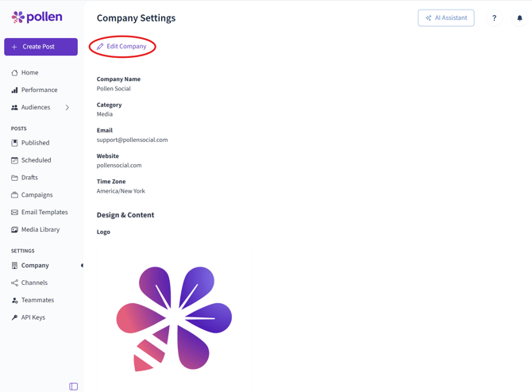Click the Campaigns briefcase icon
Image resolution: width=532 pixels, height=392 pixels.
coord(14,195)
